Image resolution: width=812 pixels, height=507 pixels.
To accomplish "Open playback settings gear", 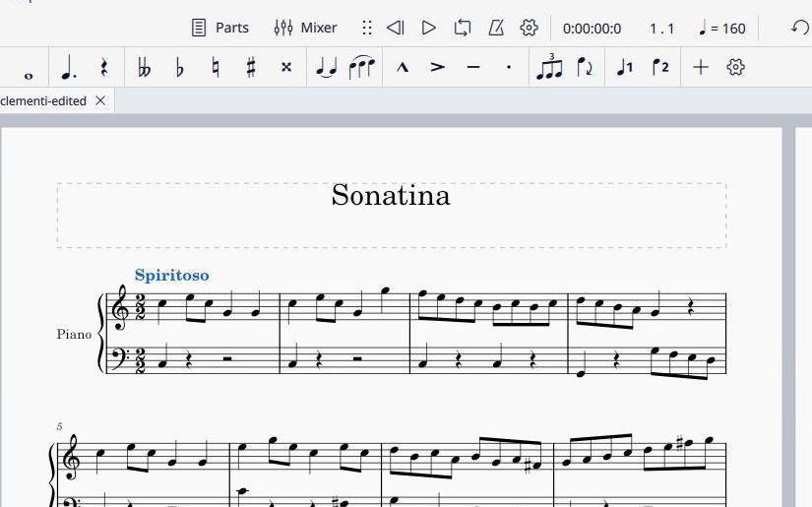I will point(529,28).
